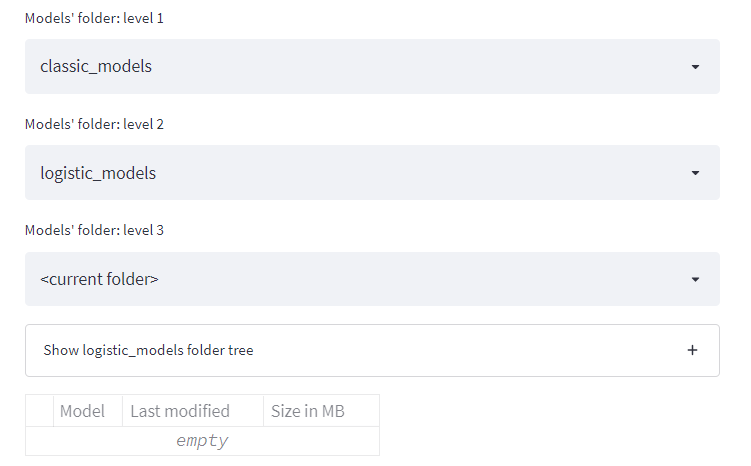Open the Models' folder level 1 select box
The width and height of the screenshot is (751, 466).
(x=372, y=67)
